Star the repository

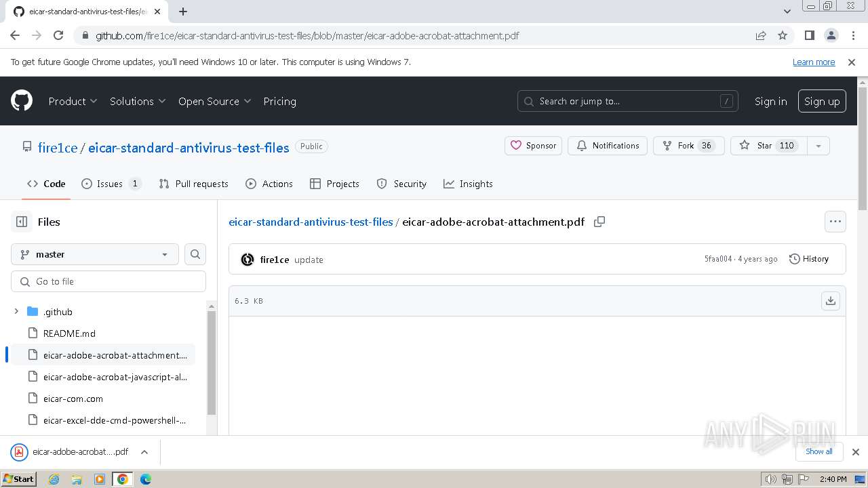(x=769, y=146)
